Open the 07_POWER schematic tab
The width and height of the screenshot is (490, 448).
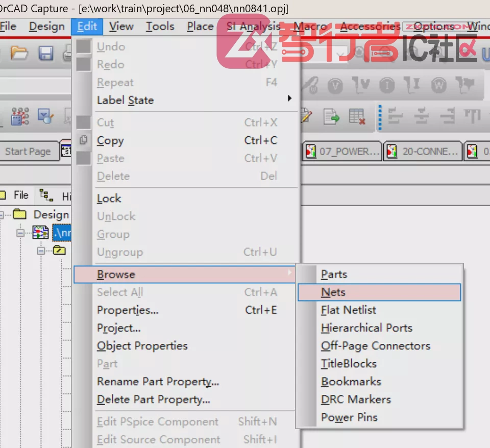[342, 152]
